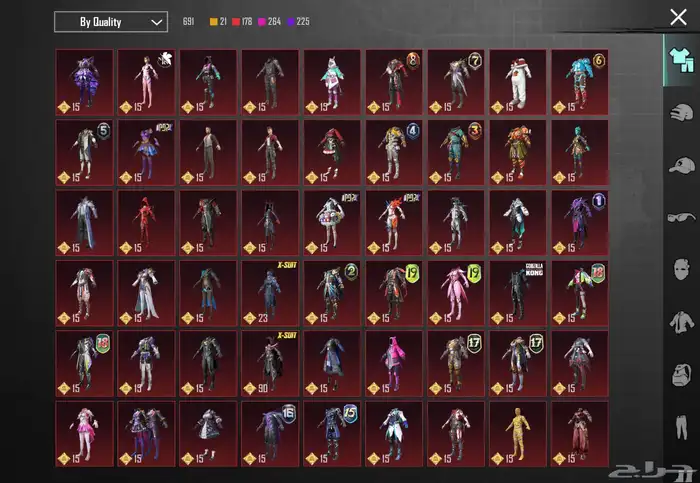Open the backpack category
Image resolution: width=700 pixels, height=483 pixels.
pos(680,375)
